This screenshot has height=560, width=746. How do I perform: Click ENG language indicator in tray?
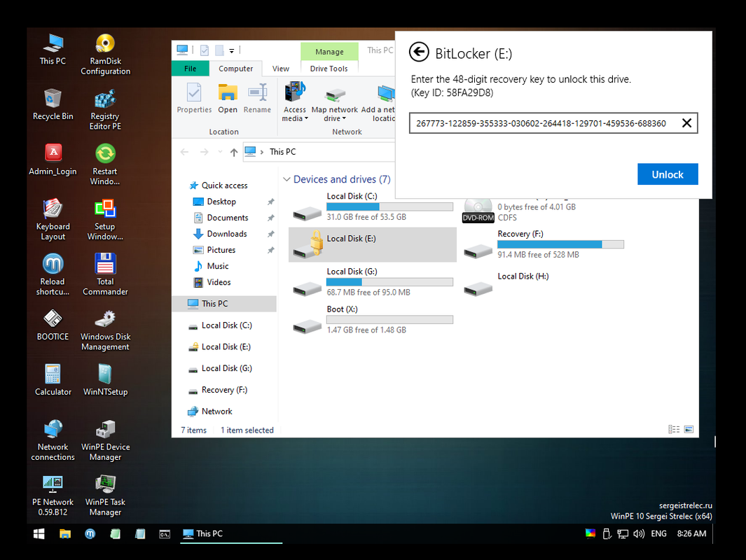pyautogui.click(x=658, y=534)
